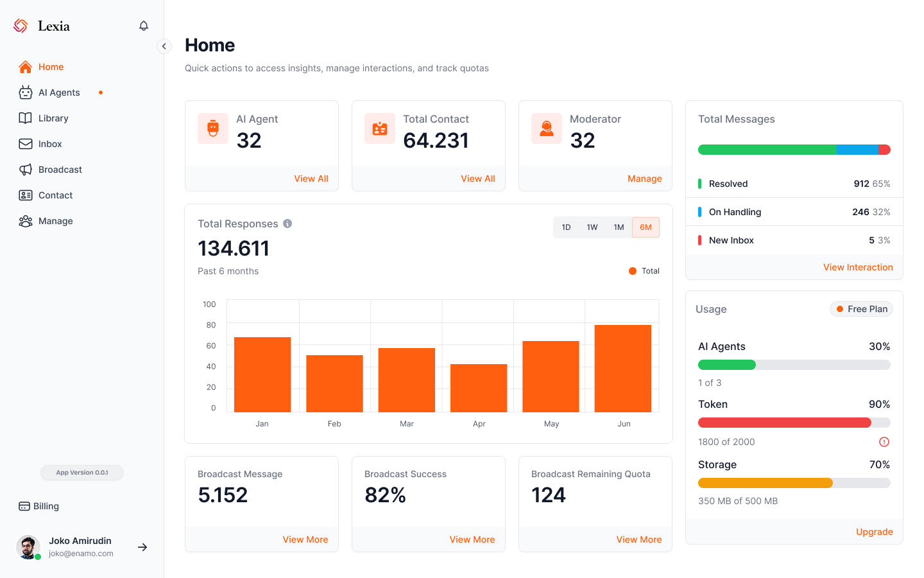Click the notification bell icon
Viewport: 924px width, 578px height.
pos(144,26)
